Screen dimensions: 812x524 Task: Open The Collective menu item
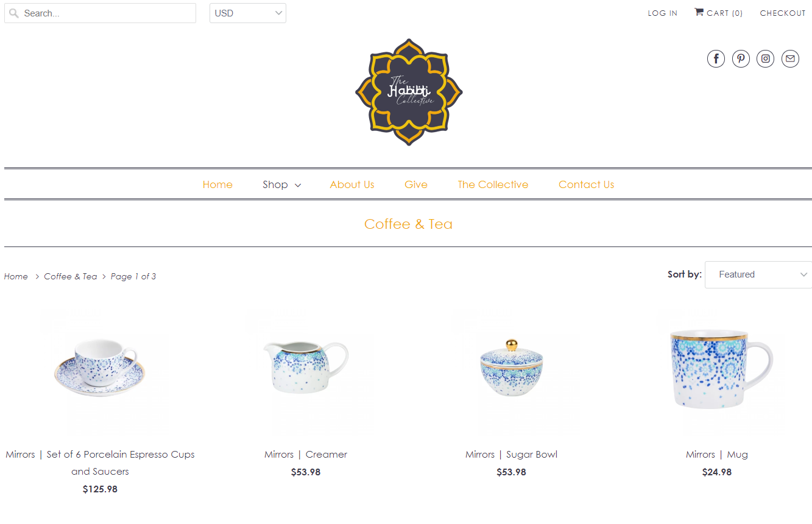[493, 184]
